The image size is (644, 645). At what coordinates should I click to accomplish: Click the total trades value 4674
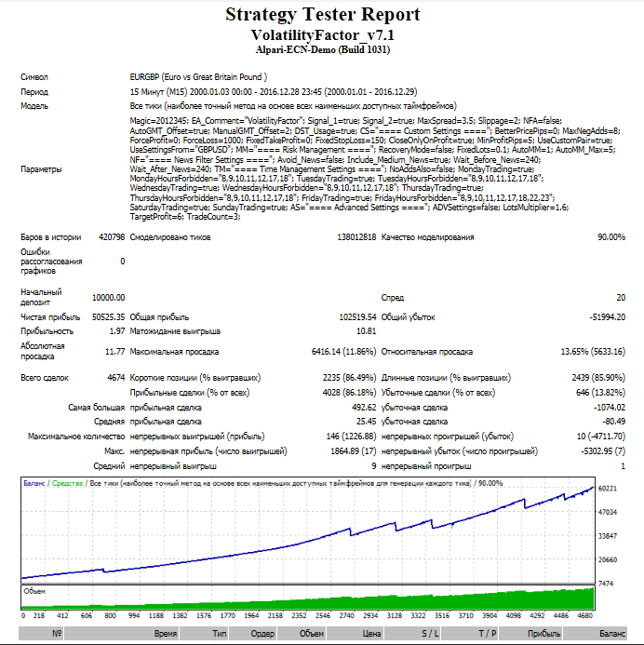coord(116,378)
